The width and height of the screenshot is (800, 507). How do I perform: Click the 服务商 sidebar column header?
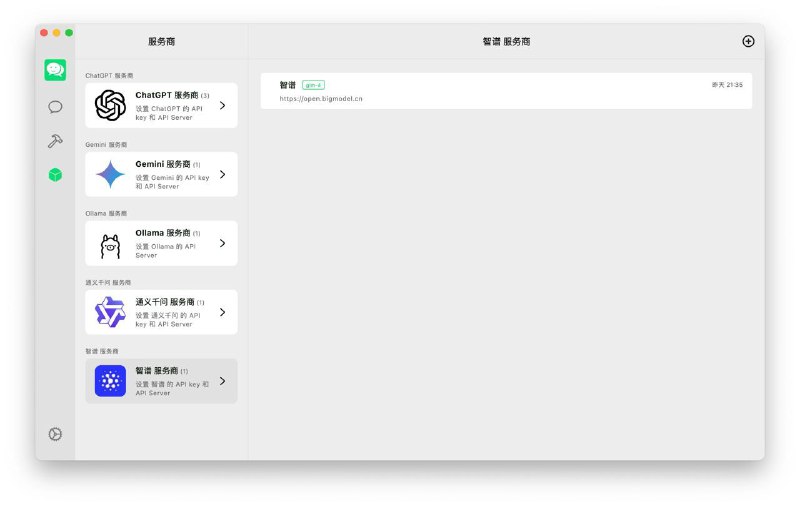[161, 42]
